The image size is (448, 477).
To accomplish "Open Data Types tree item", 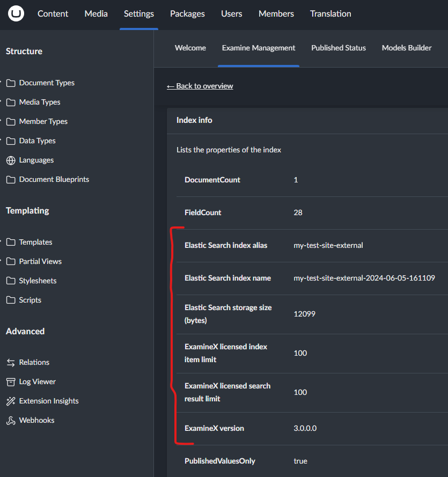I will coord(37,141).
